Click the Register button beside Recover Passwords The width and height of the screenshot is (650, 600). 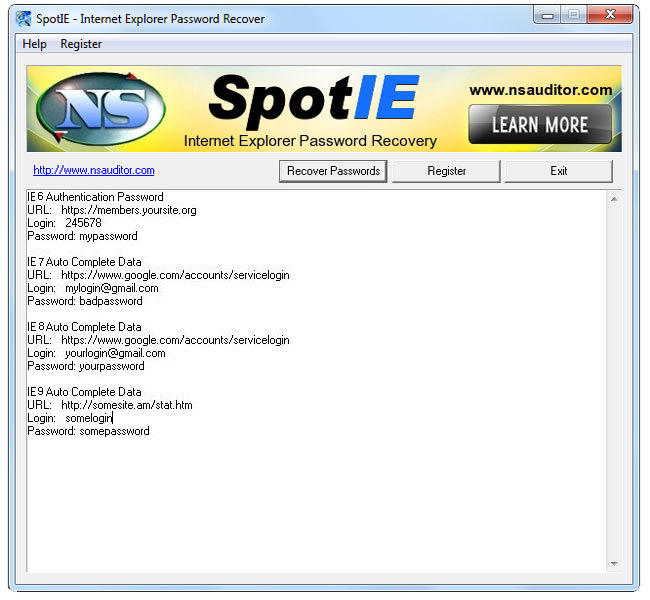(446, 171)
